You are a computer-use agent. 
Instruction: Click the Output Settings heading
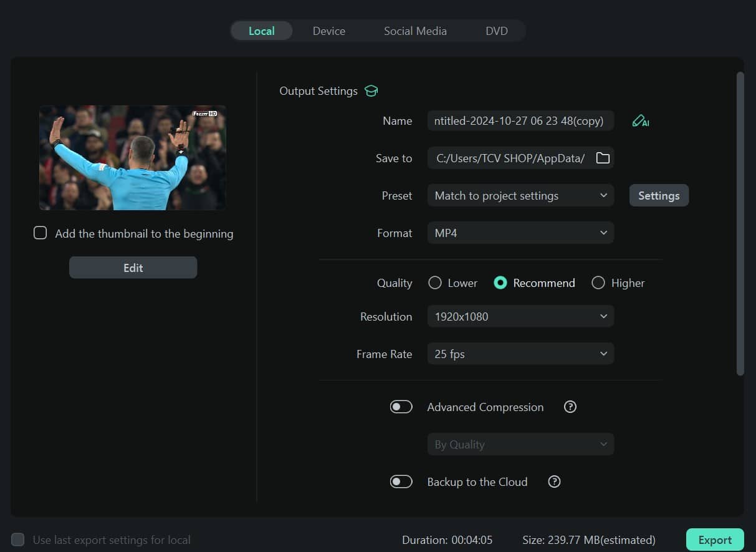318,91
